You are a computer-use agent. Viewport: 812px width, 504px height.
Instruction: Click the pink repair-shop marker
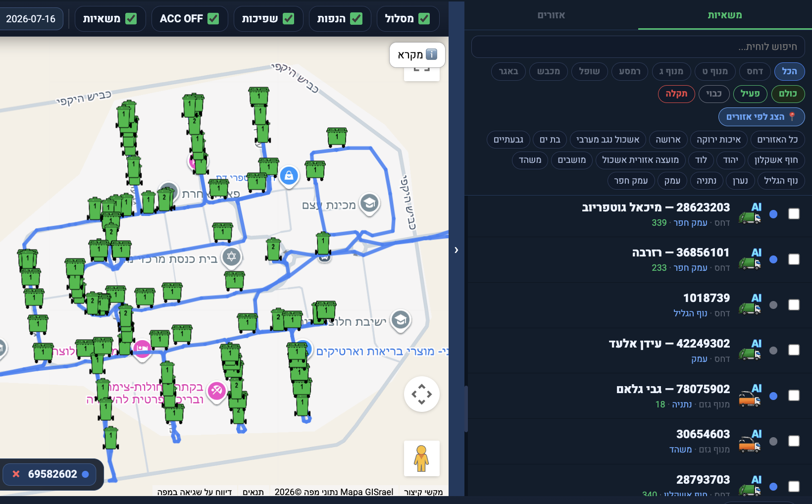click(216, 392)
